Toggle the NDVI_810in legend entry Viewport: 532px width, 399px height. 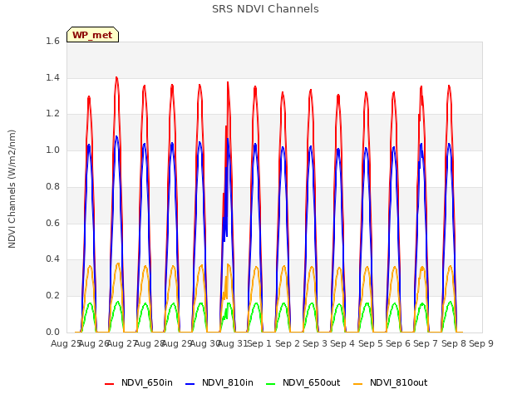pos(219,383)
